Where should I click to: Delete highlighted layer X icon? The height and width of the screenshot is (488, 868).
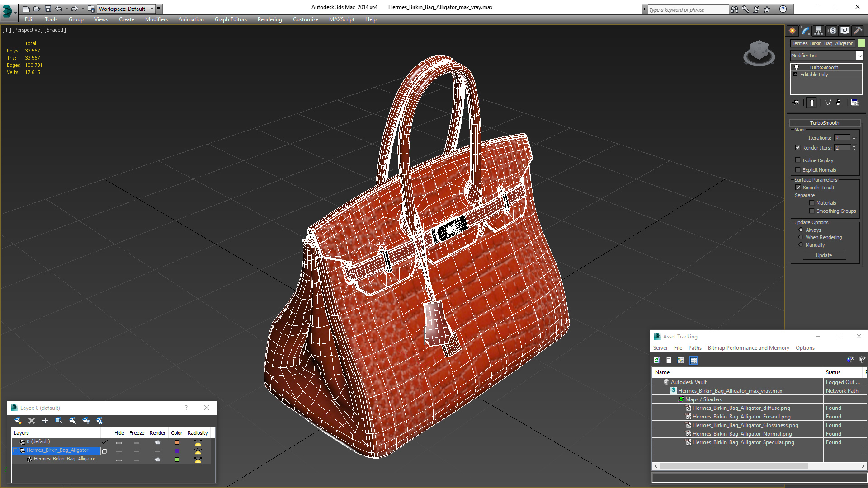click(32, 421)
